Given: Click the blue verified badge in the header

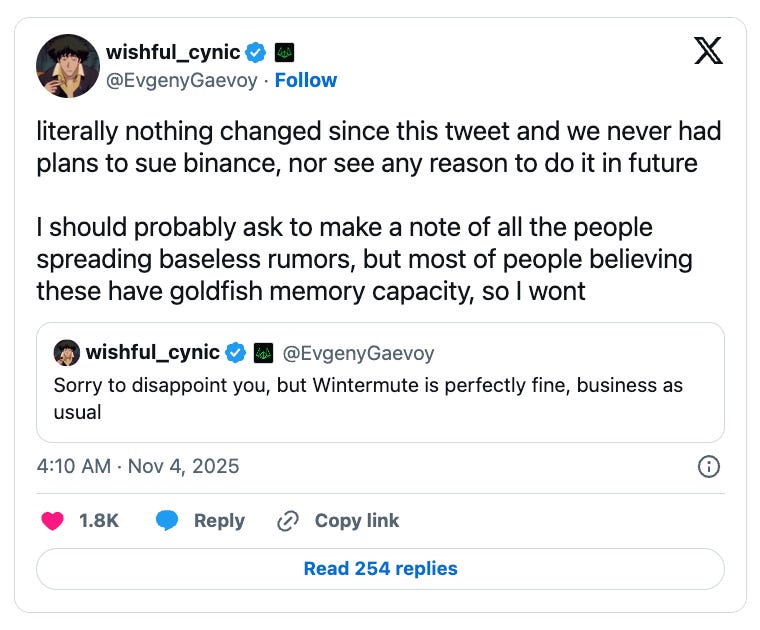Looking at the screenshot, I should pyautogui.click(x=257, y=52).
